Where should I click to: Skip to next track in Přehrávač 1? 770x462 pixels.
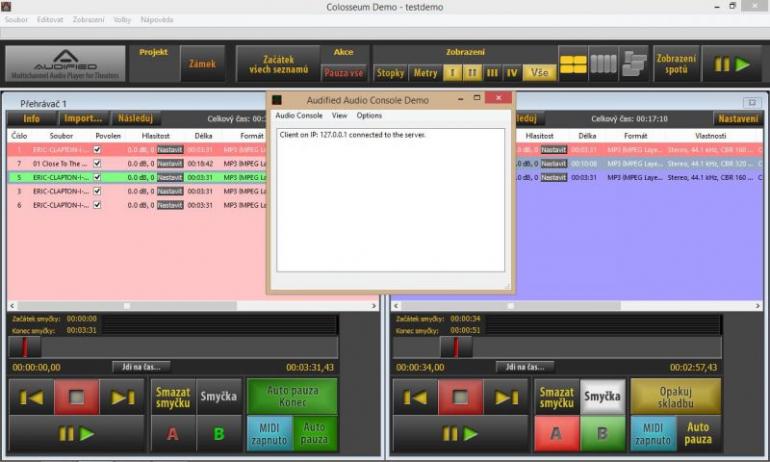point(122,397)
